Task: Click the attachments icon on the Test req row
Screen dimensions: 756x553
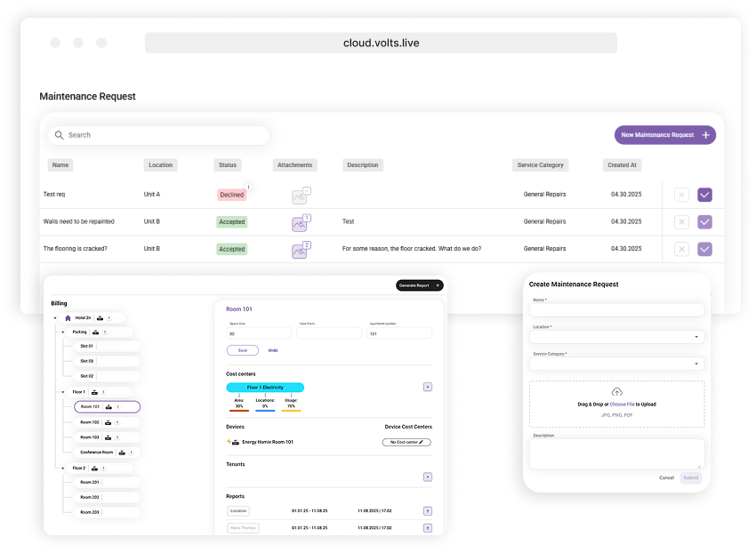Action: (x=300, y=194)
